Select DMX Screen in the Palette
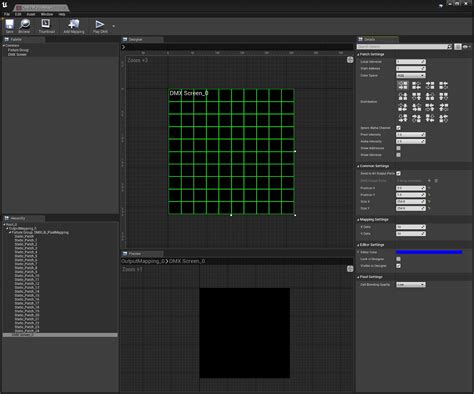This screenshot has width=474, height=394. click(17, 54)
